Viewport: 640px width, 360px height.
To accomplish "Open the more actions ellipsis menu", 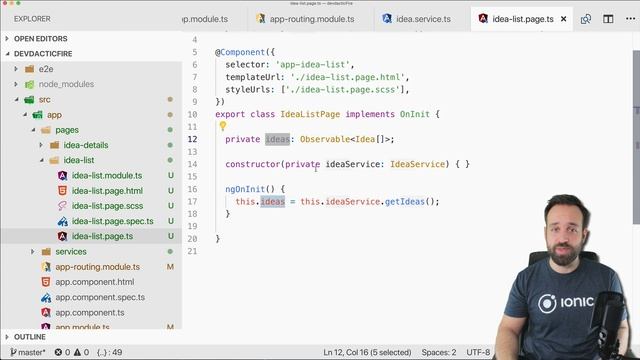I will [x=631, y=19].
